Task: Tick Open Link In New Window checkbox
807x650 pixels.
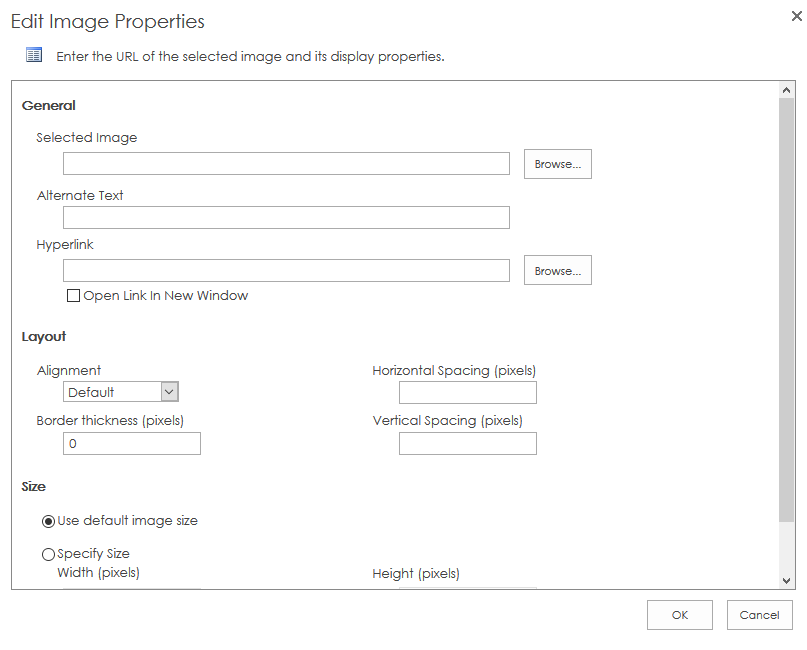Action: [74, 295]
